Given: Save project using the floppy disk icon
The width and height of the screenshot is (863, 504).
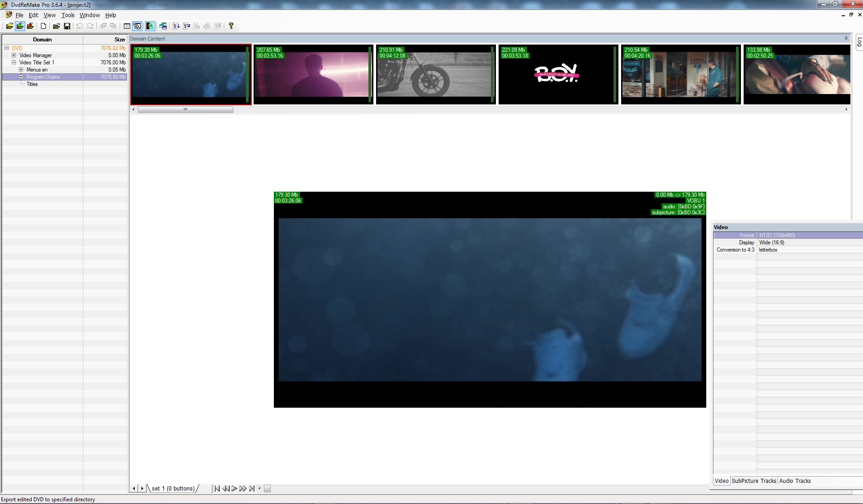Looking at the screenshot, I should coord(67,26).
